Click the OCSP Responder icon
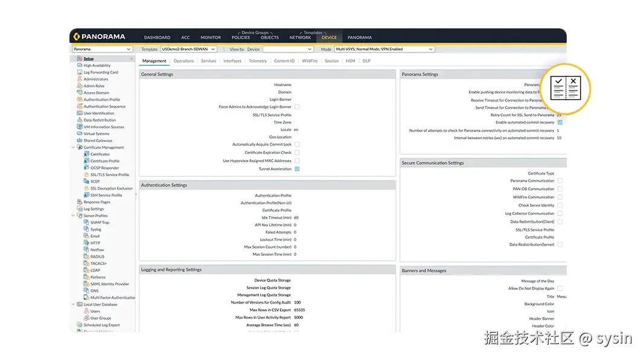Image resolution: width=644 pixels, height=358 pixels. click(x=87, y=168)
